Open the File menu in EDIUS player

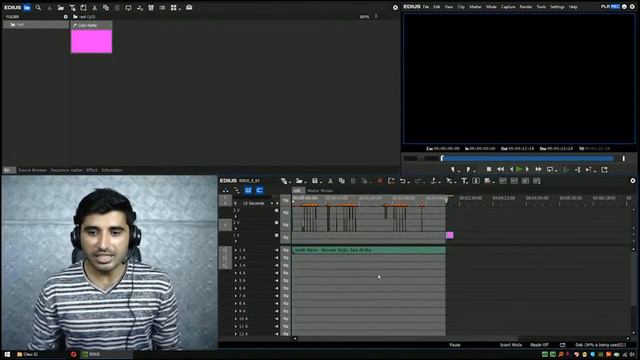426,7
